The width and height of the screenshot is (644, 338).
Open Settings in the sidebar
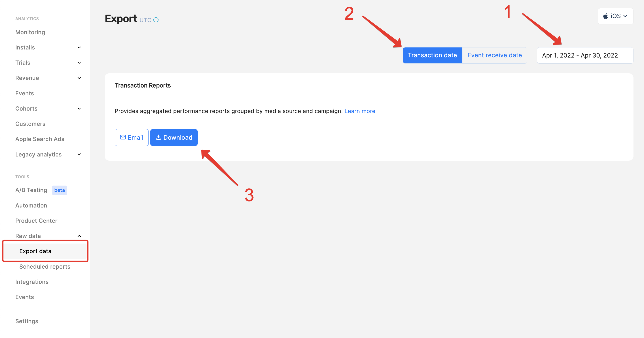pos(27,321)
